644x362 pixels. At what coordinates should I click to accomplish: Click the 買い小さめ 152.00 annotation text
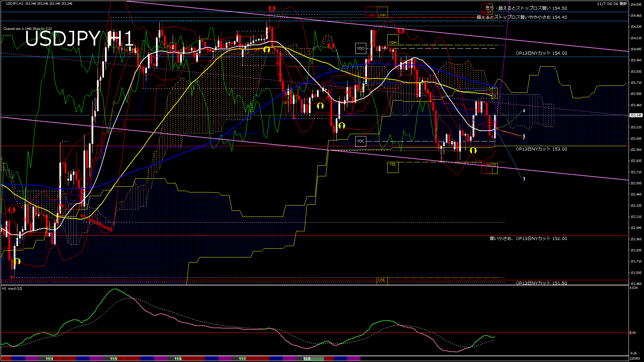coord(528,239)
